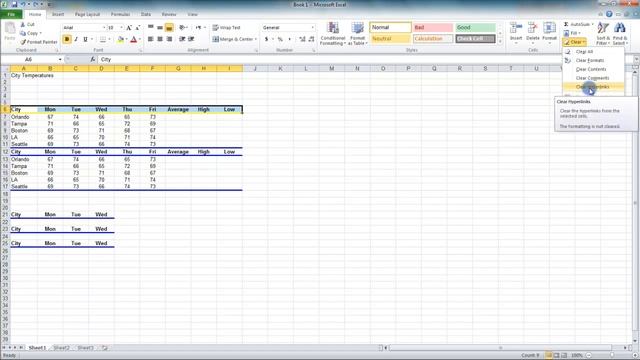Apply comma style number format
This screenshot has width=640, height=360.
[x=289, y=39]
